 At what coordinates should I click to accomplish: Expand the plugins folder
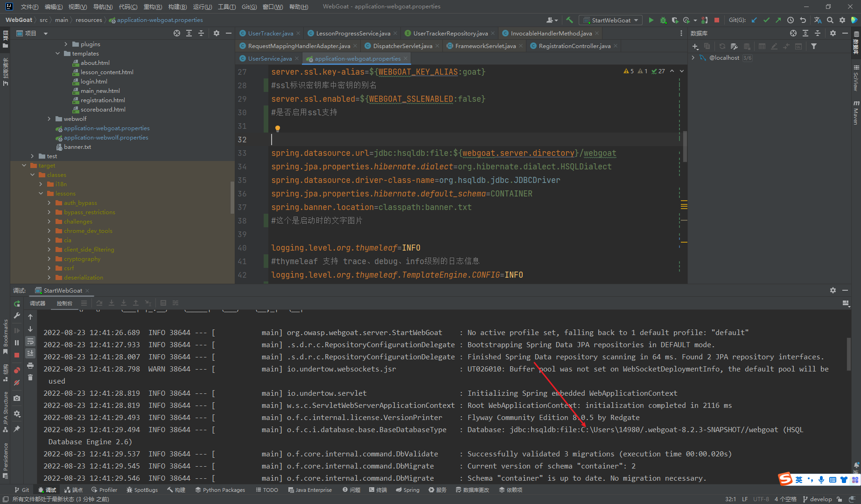click(66, 44)
